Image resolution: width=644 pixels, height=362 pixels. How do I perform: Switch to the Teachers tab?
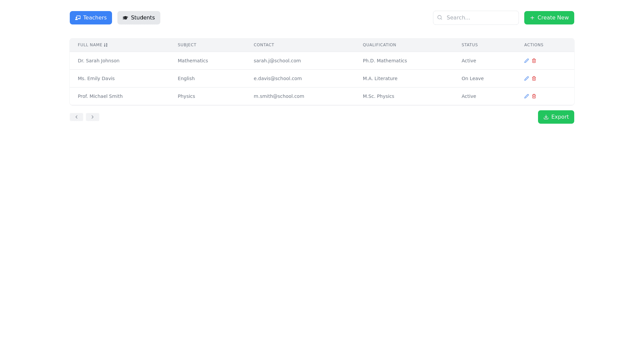tap(91, 18)
